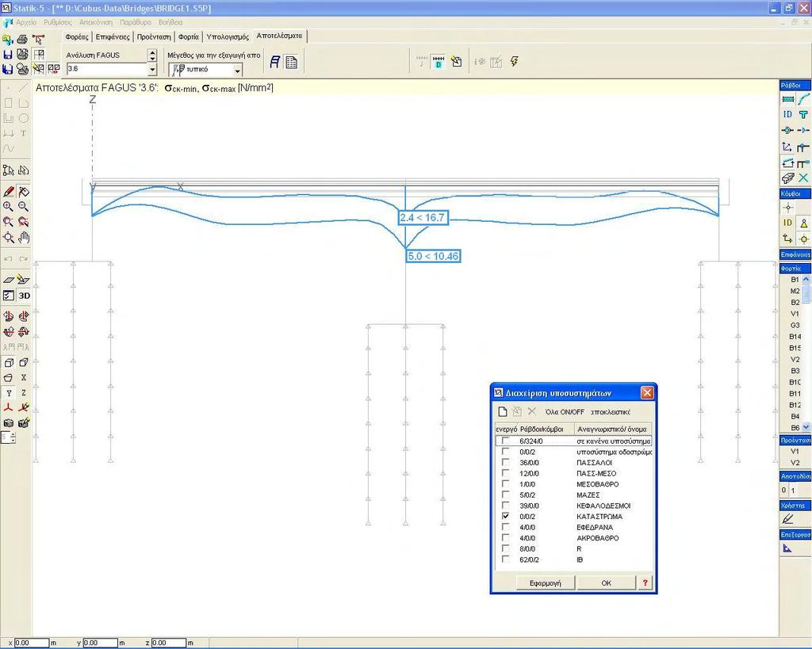Click the green cross icon in right panel
The height and width of the screenshot is (649, 812).
[x=803, y=178]
